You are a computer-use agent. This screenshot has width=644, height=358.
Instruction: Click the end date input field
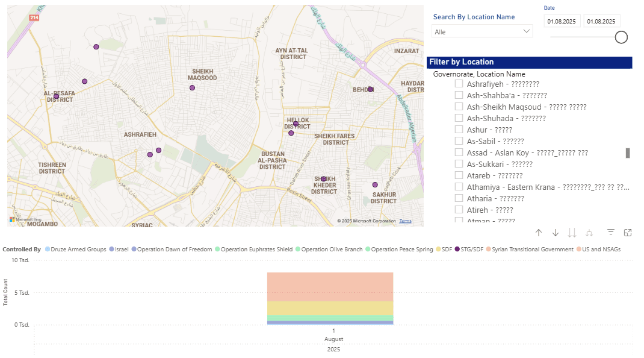pyautogui.click(x=601, y=21)
